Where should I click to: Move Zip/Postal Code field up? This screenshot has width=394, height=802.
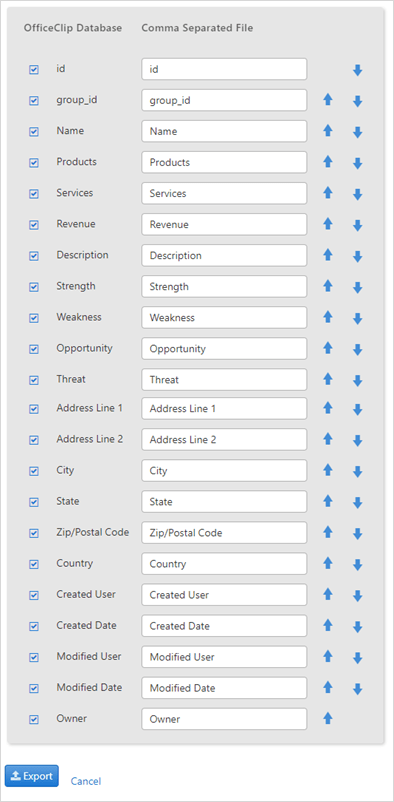coord(329,532)
